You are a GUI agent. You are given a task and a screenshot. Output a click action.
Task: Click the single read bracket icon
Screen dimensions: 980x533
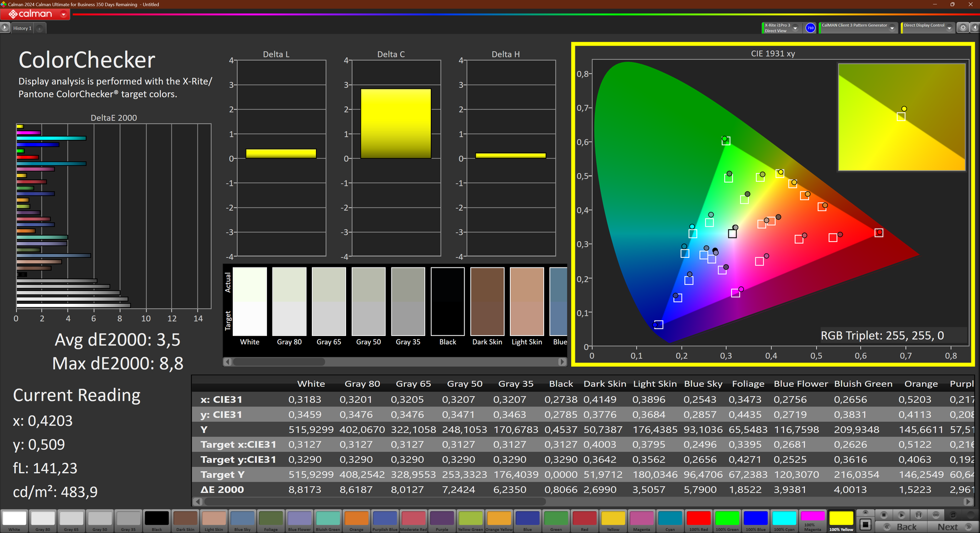coord(918,515)
